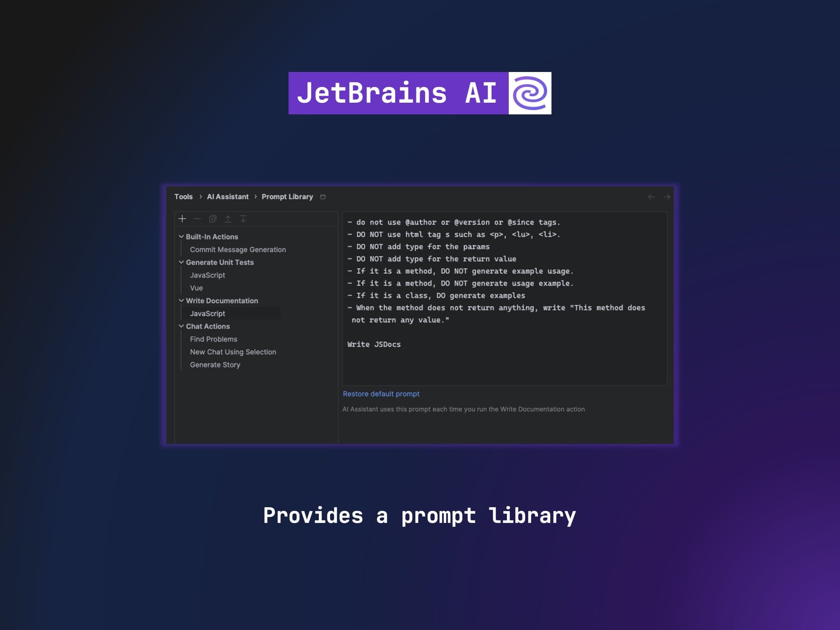840x630 pixels.
Task: Remove the selected prompt using minus icon
Action: [x=197, y=219]
